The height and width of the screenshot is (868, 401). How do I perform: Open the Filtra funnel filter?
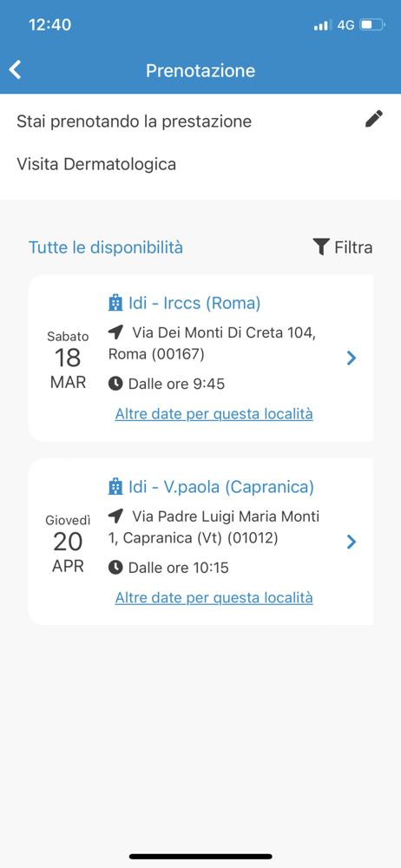[320, 247]
